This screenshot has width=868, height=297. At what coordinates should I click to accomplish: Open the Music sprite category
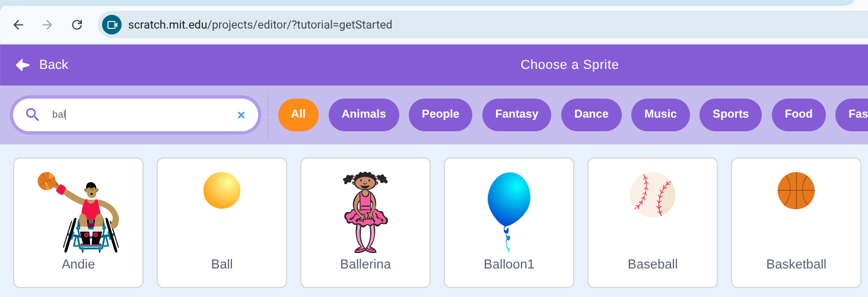pyautogui.click(x=660, y=114)
